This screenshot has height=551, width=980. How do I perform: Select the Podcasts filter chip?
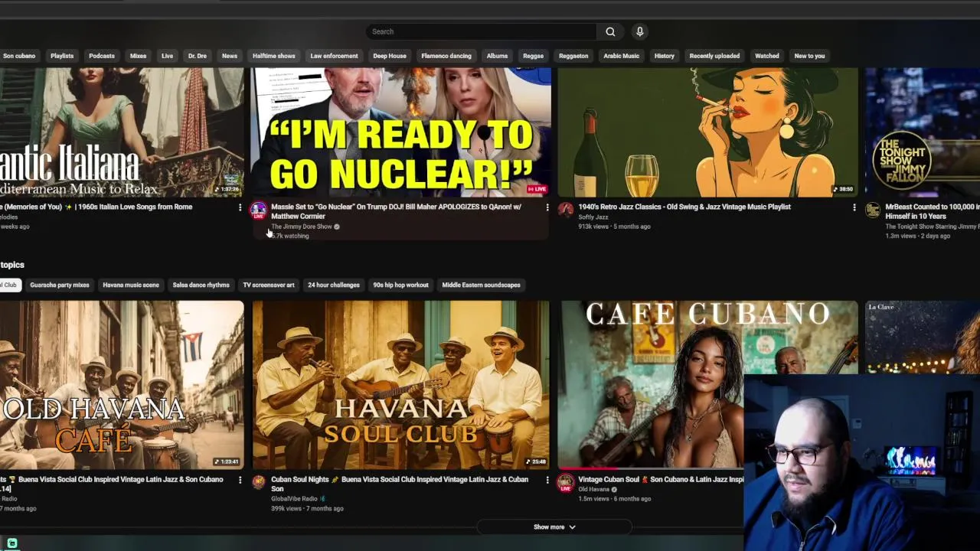coord(102,56)
